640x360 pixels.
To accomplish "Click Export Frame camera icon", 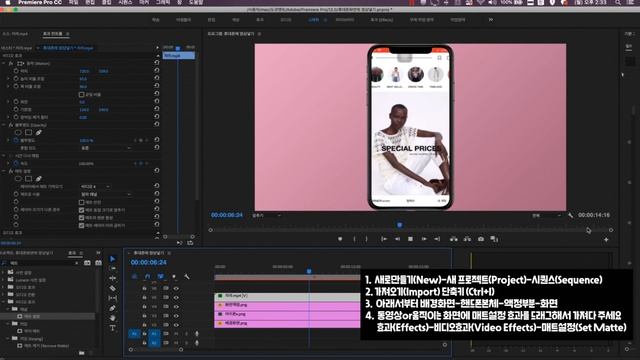I will 481,239.
